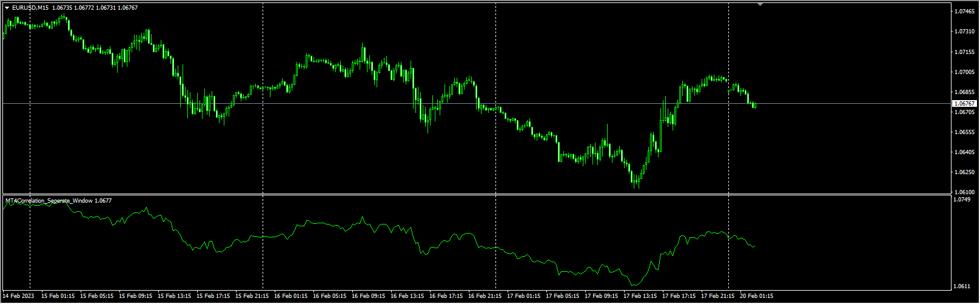Click the 15 Feb 09:15 time label

tap(136, 297)
